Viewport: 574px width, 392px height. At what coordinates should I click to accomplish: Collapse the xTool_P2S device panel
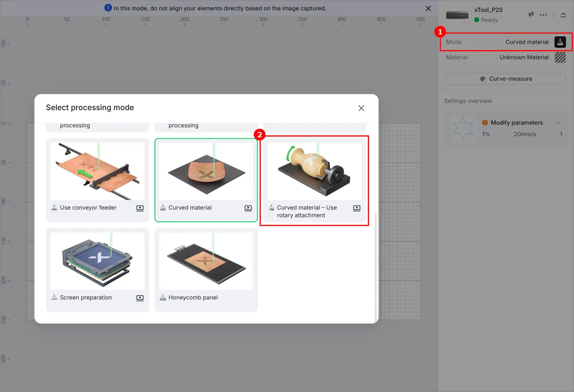pos(563,15)
